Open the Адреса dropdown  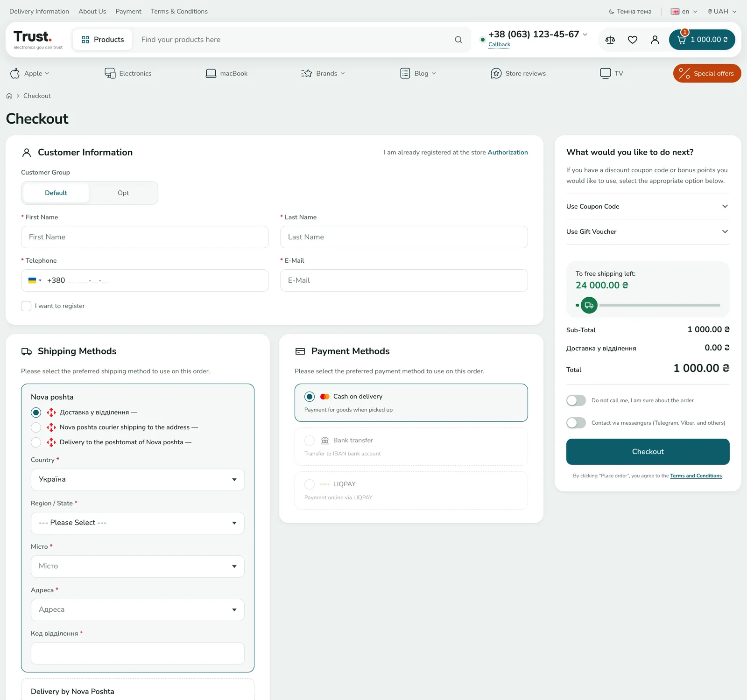coord(138,610)
